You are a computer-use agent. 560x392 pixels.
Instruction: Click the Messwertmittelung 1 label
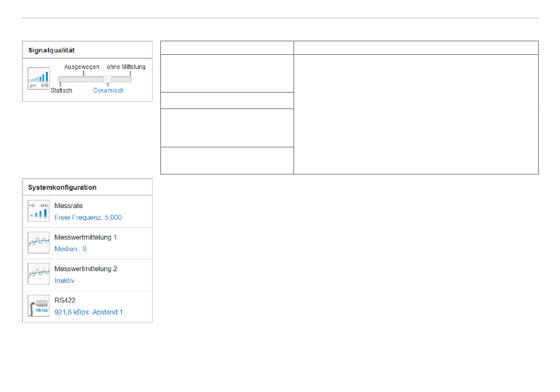85,238
